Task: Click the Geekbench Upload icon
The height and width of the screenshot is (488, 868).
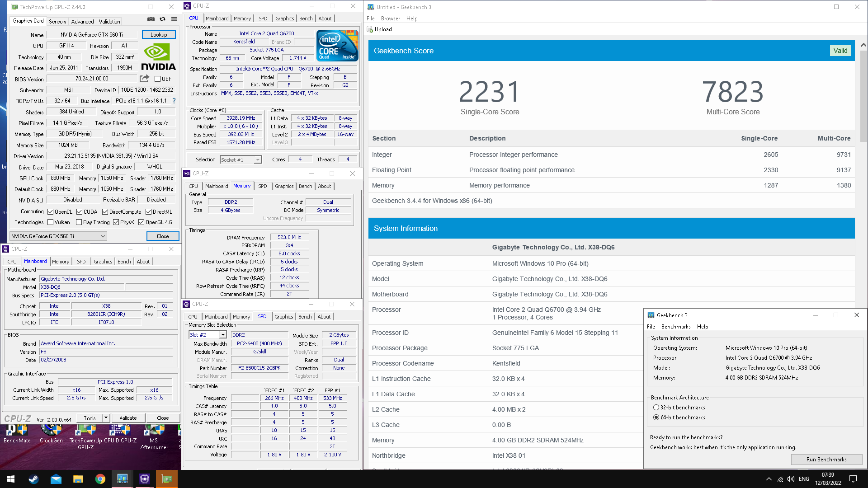Action: [x=370, y=29]
